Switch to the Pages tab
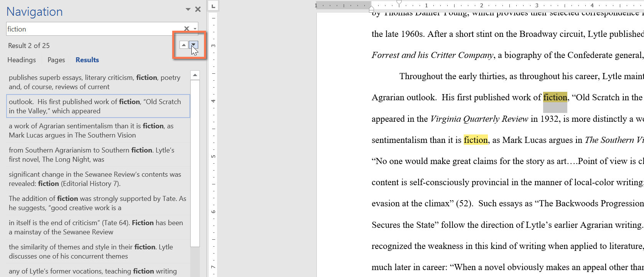 pos(56,60)
